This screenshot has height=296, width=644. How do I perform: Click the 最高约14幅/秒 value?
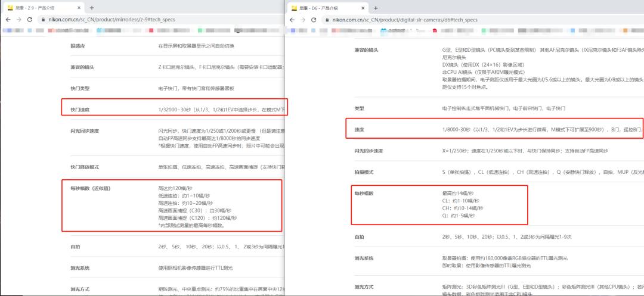457,194
